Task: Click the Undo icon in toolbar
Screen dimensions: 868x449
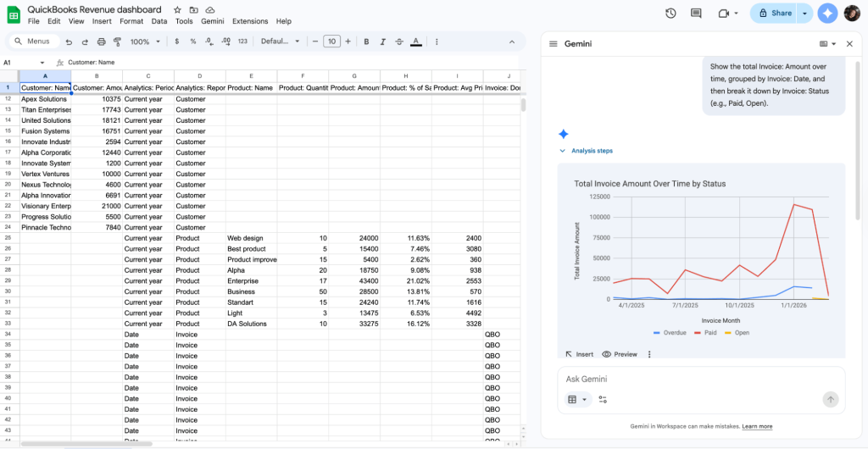Action: coord(69,42)
